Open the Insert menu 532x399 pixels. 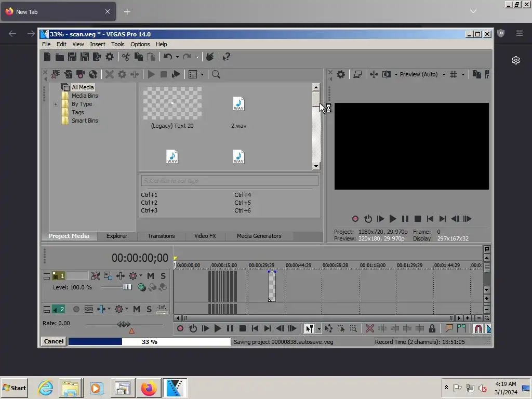[x=97, y=44]
